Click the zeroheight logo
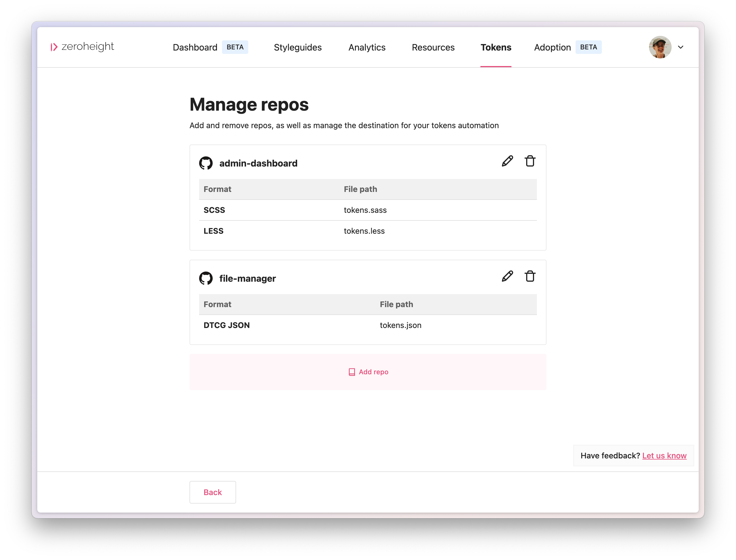 click(x=82, y=47)
